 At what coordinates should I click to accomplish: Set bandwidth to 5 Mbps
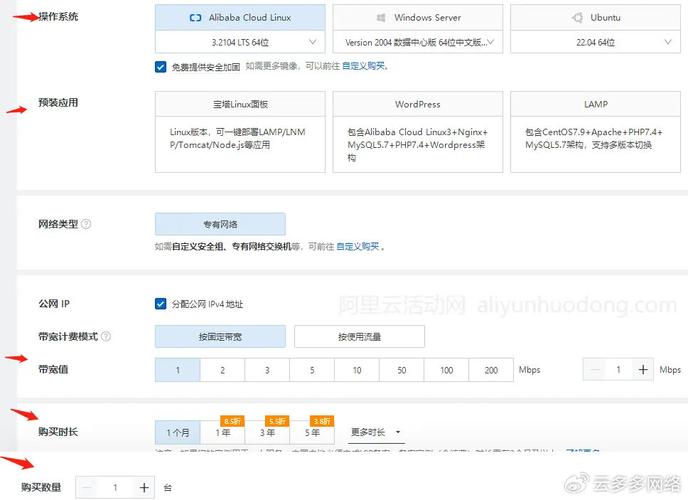(x=312, y=370)
